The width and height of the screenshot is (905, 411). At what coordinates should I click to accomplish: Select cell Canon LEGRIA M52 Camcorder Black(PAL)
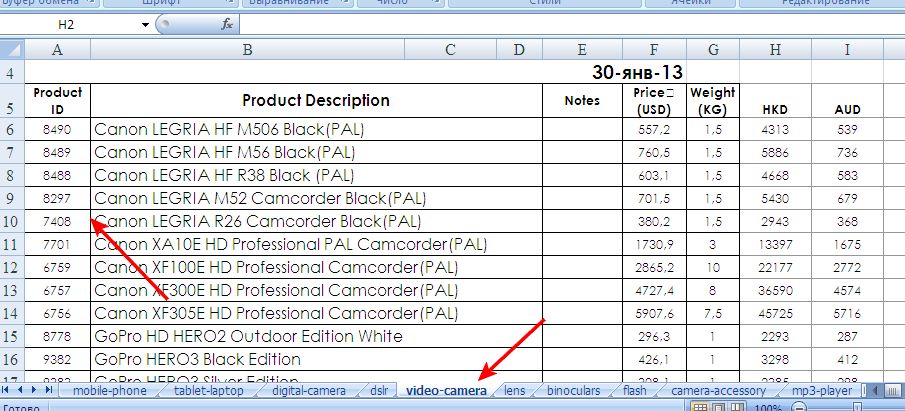[x=316, y=198]
